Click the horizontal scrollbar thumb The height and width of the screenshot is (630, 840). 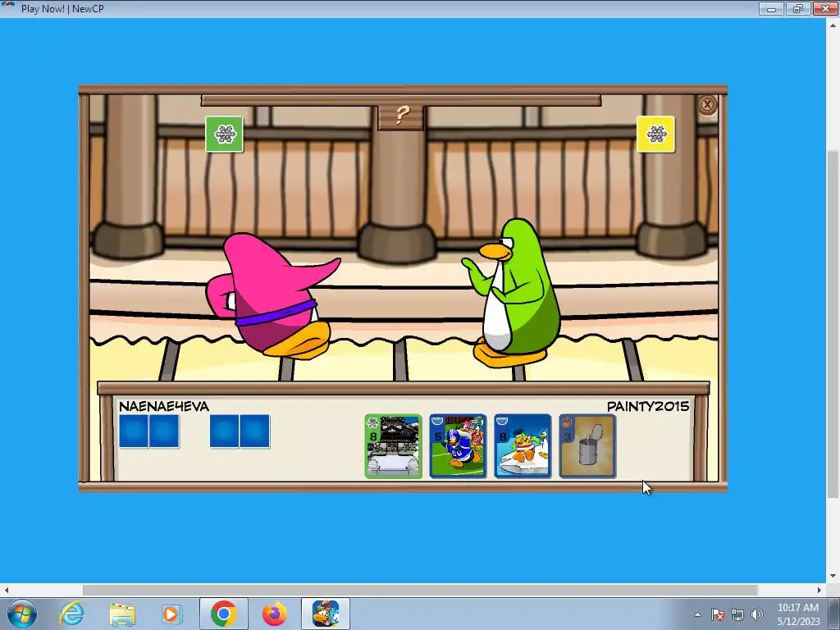pos(419,590)
